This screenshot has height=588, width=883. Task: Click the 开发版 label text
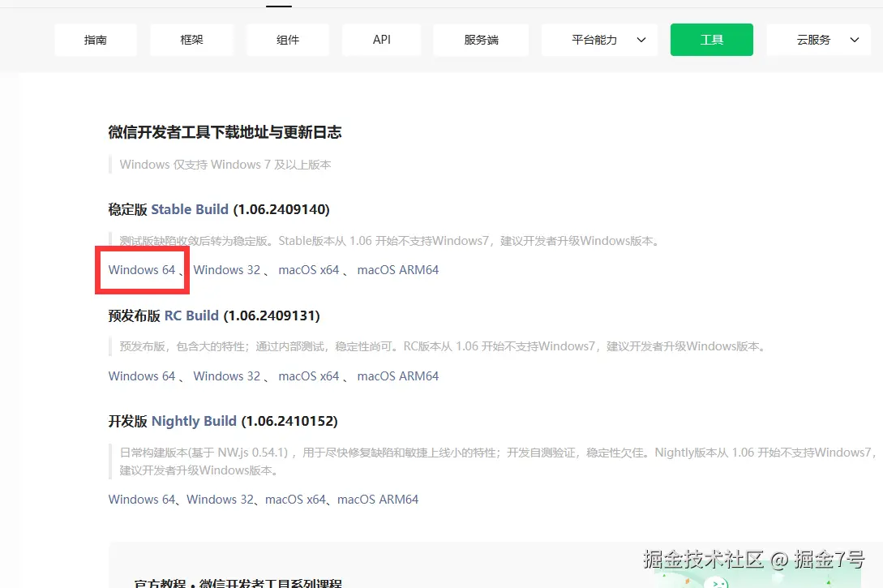coord(127,421)
